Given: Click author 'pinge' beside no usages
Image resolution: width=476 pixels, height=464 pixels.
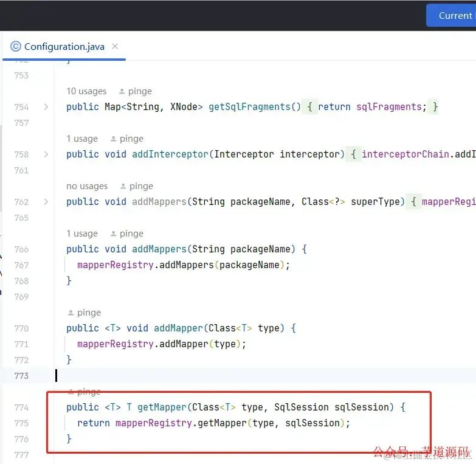Looking at the screenshot, I should tap(141, 186).
